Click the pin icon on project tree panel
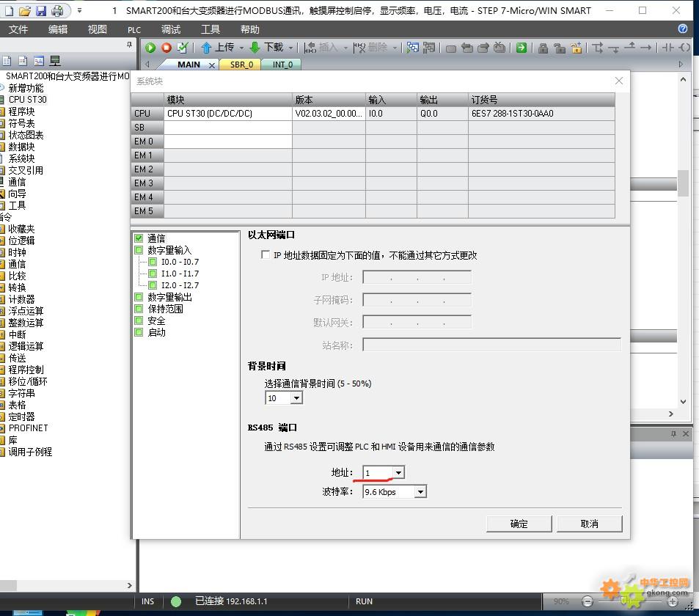The height and width of the screenshot is (616, 699). [129, 45]
